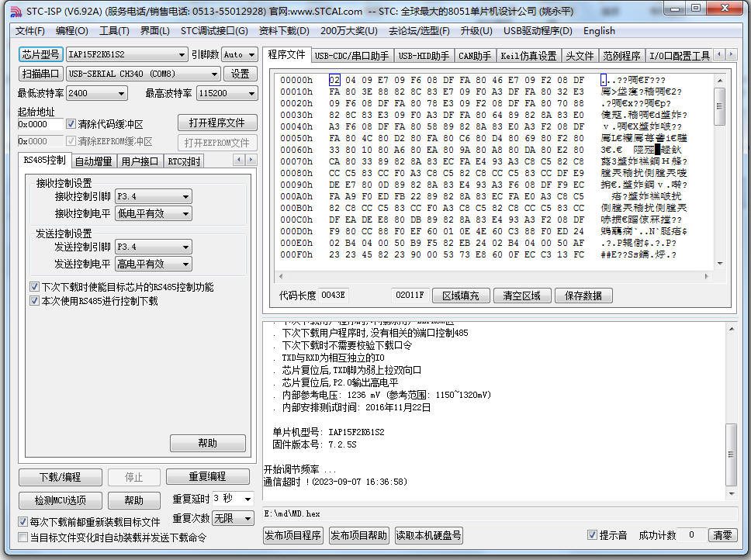Image resolution: width=751 pixels, height=560 pixels.
Task: Click 发布项目程序 button
Action: [x=293, y=535]
